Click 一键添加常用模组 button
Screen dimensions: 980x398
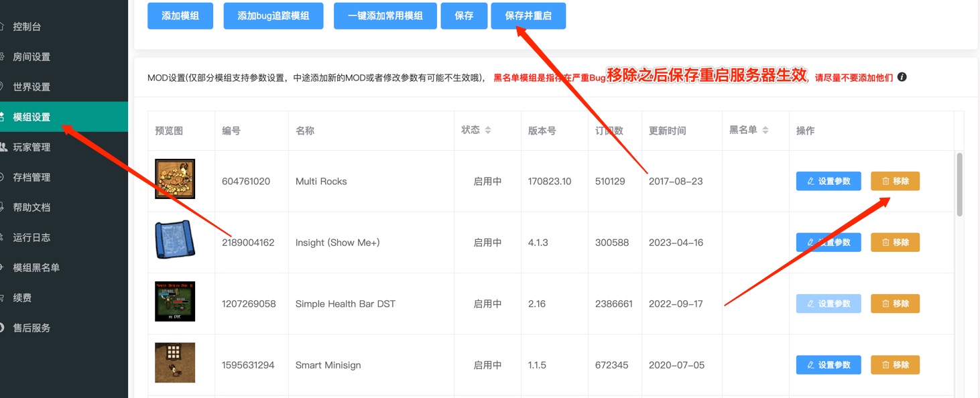pyautogui.click(x=385, y=15)
